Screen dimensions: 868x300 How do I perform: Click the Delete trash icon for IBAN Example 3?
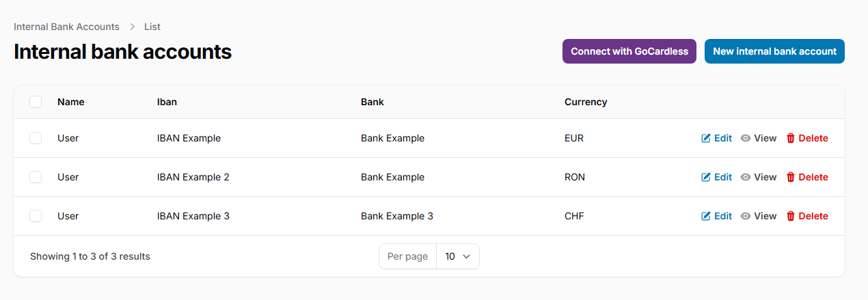pos(791,216)
